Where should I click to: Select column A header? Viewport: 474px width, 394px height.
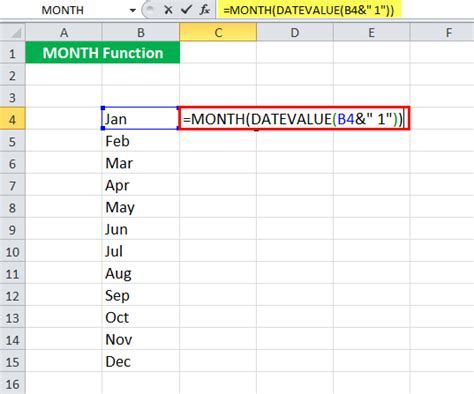[64, 33]
